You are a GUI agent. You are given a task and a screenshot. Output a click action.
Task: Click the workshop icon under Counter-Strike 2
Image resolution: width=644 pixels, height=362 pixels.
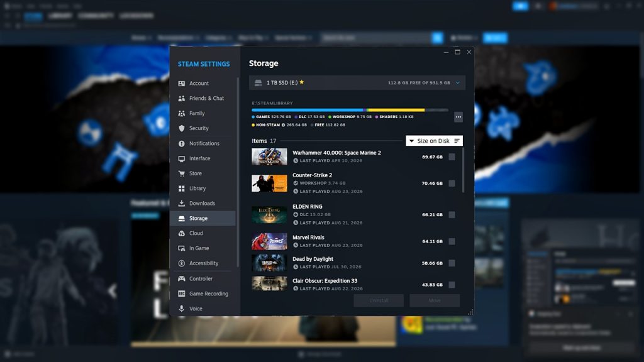pyautogui.click(x=296, y=183)
